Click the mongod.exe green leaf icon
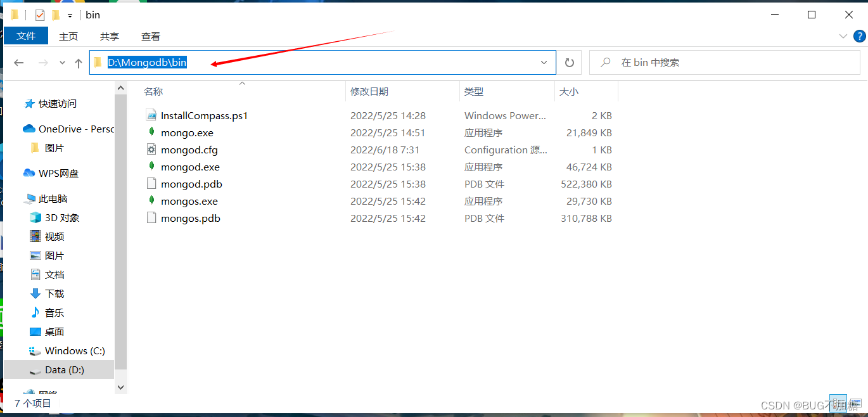868x417 pixels. (x=151, y=167)
